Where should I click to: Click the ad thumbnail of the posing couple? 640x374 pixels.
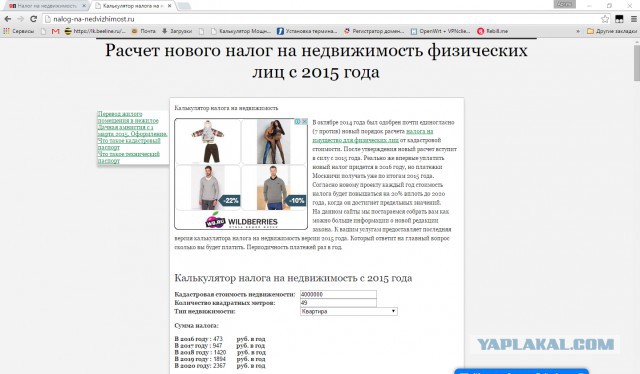tap(273, 142)
